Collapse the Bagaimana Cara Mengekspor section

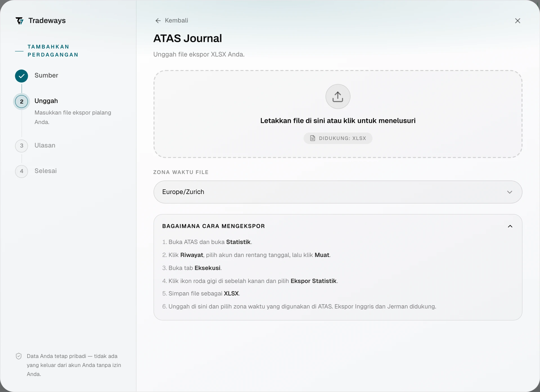[510, 226]
